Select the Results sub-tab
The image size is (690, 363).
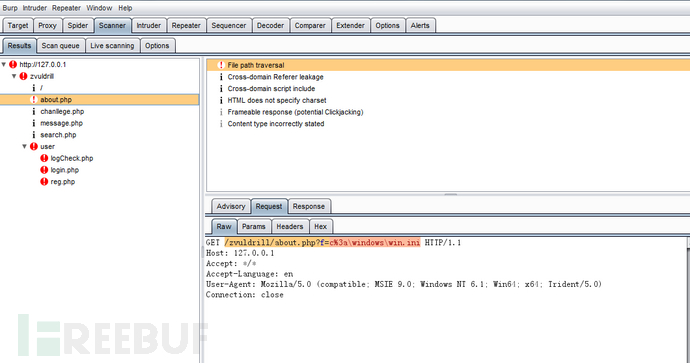point(19,46)
